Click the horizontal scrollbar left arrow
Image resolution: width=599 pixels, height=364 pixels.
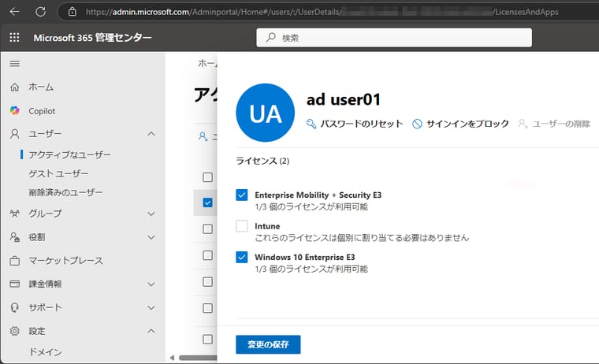tap(173, 358)
